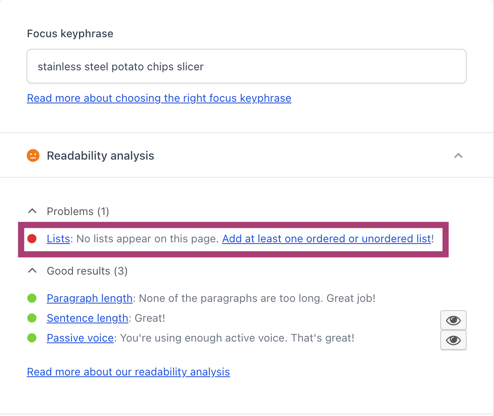Collapse the Good results (3) chevron

[32, 271]
